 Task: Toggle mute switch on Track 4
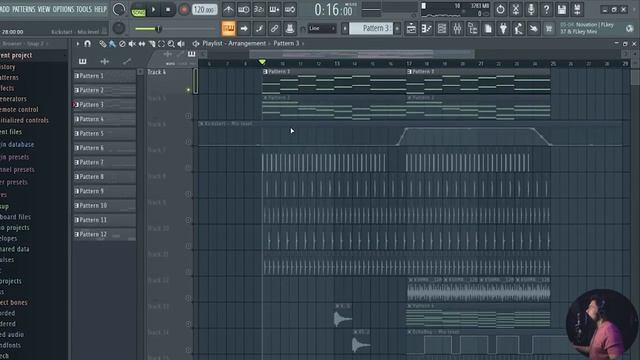pyautogui.click(x=188, y=90)
